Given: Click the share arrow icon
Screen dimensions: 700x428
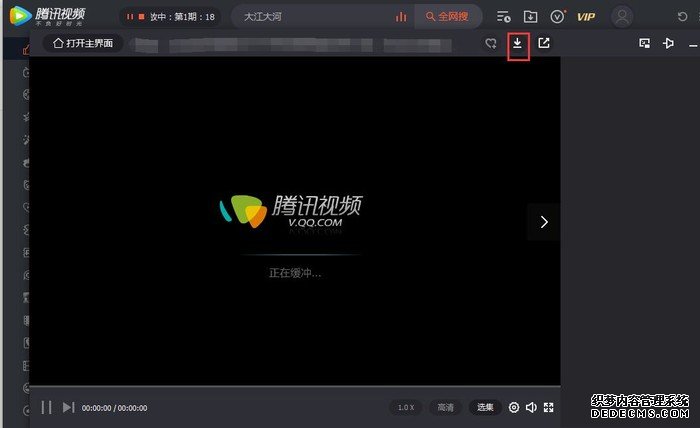Looking at the screenshot, I should click(x=544, y=43).
